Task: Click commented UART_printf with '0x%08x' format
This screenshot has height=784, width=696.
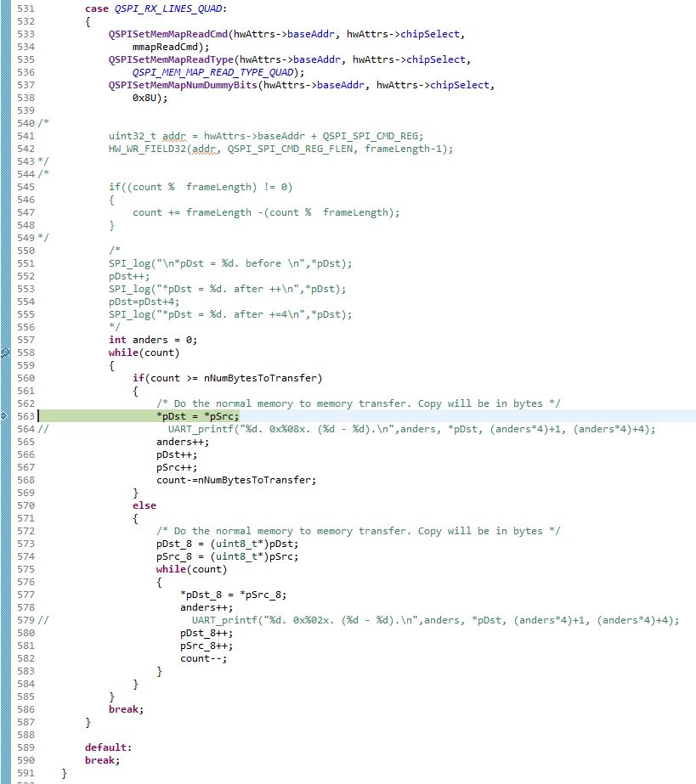Action: coord(412,429)
